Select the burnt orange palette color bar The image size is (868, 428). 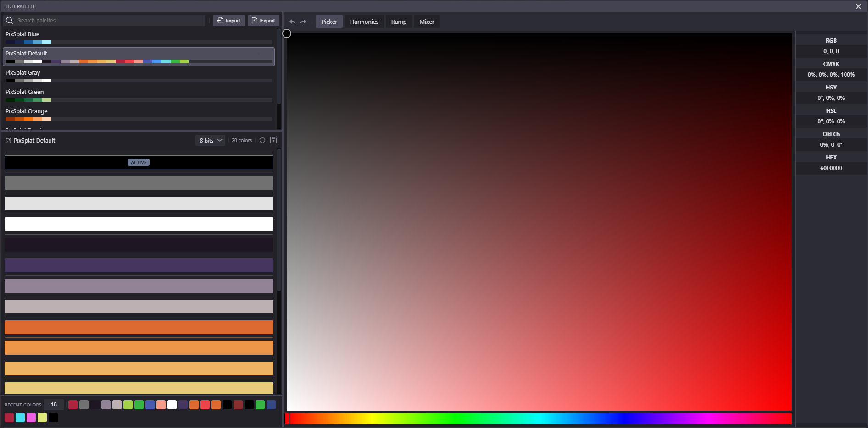[x=139, y=327]
